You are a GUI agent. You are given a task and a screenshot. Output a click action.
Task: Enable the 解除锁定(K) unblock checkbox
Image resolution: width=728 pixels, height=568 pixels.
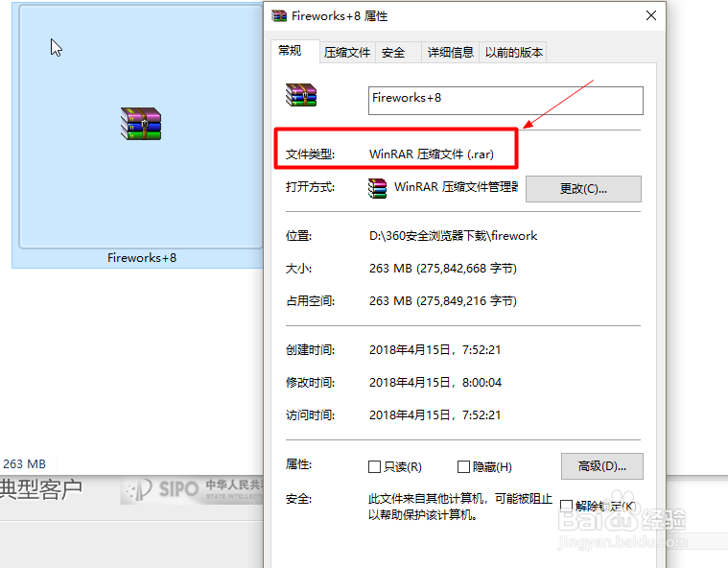566,506
